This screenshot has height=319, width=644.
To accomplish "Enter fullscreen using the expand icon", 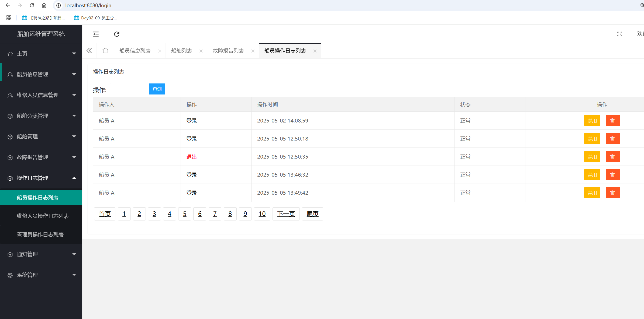I will [x=619, y=34].
